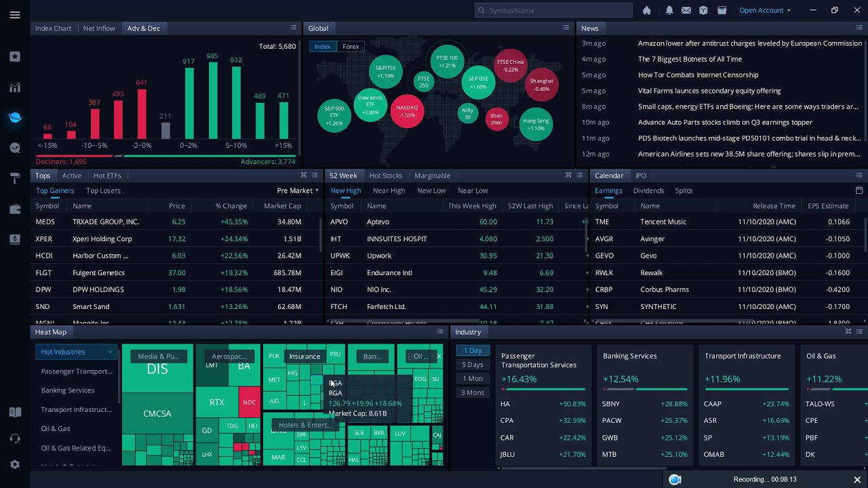Switch to the Marginable tab
This screenshot has height=488, width=868.
(432, 176)
